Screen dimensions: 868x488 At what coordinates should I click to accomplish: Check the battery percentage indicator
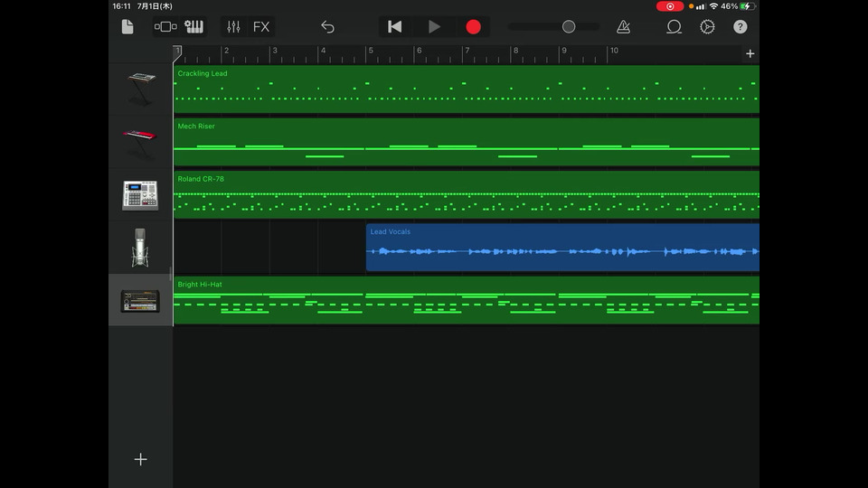[x=729, y=6]
